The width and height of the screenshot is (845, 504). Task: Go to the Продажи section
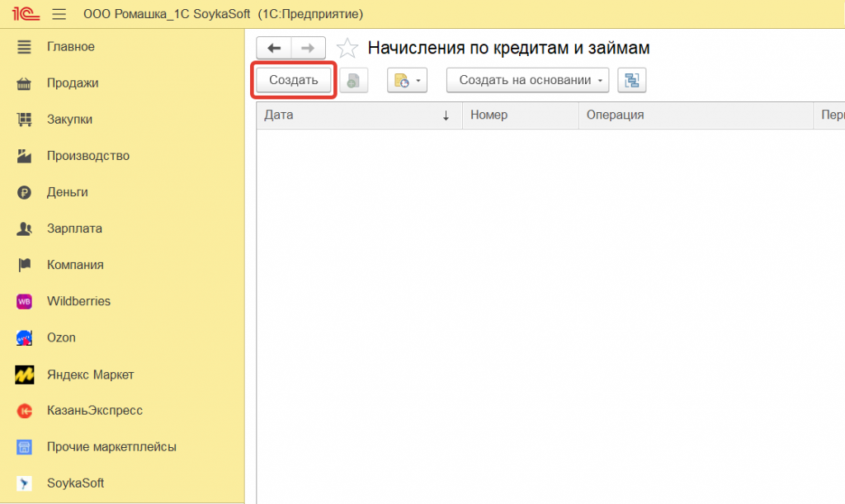[x=73, y=83]
